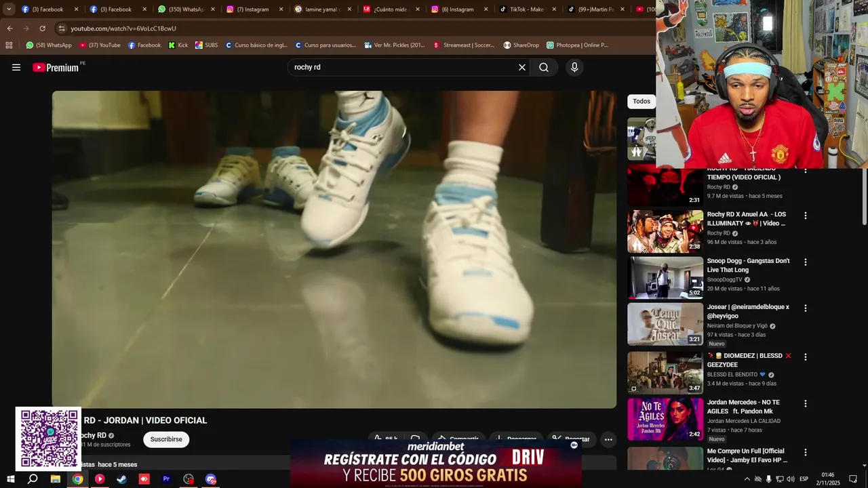Open the Chrome tab search dropdown

point(9,9)
